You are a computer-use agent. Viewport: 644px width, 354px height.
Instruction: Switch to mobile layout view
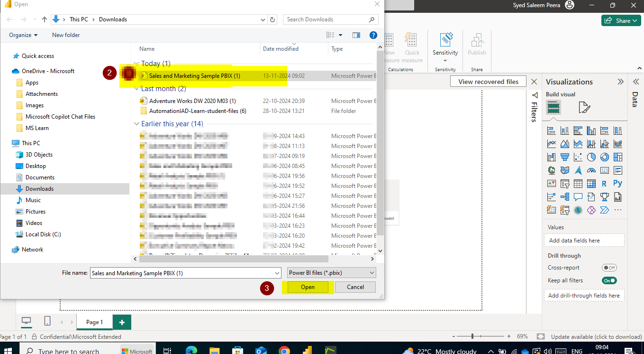(47, 322)
